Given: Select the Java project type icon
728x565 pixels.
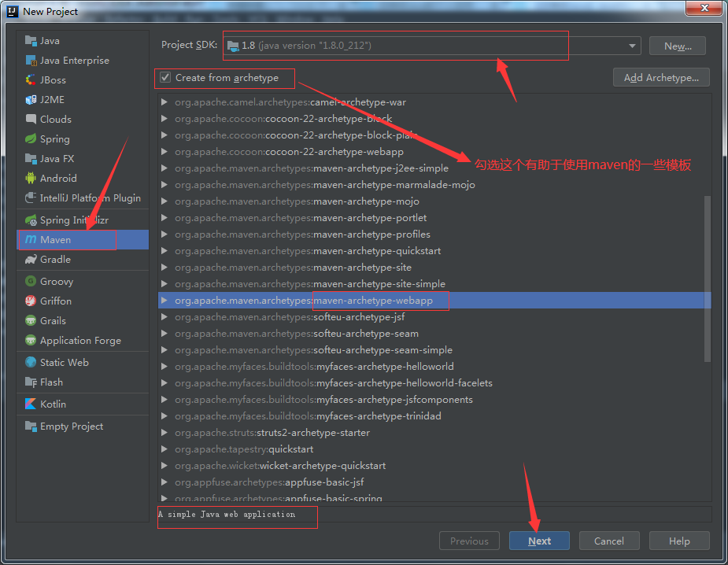Looking at the screenshot, I should 31,41.
